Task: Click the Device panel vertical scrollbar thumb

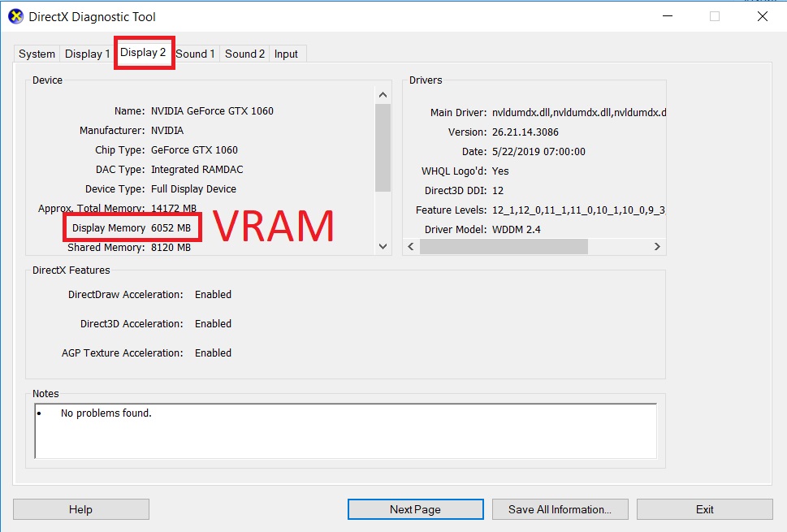Action: [383, 148]
